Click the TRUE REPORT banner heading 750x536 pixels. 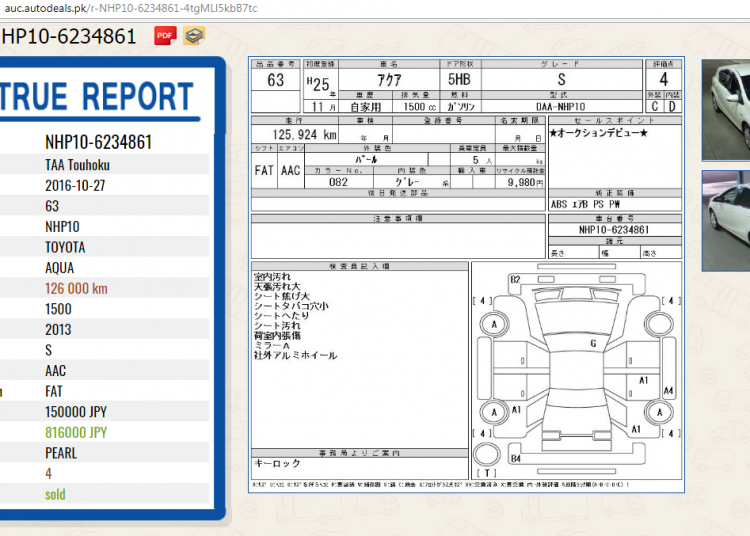[x=98, y=97]
